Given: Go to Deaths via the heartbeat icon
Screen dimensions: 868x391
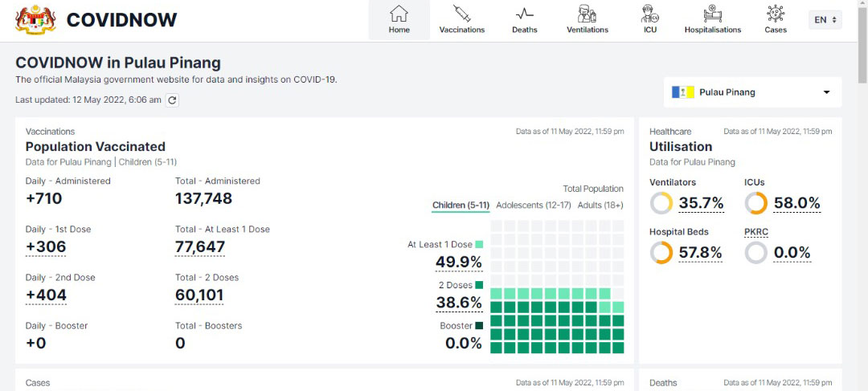Looking at the screenshot, I should point(524,13).
